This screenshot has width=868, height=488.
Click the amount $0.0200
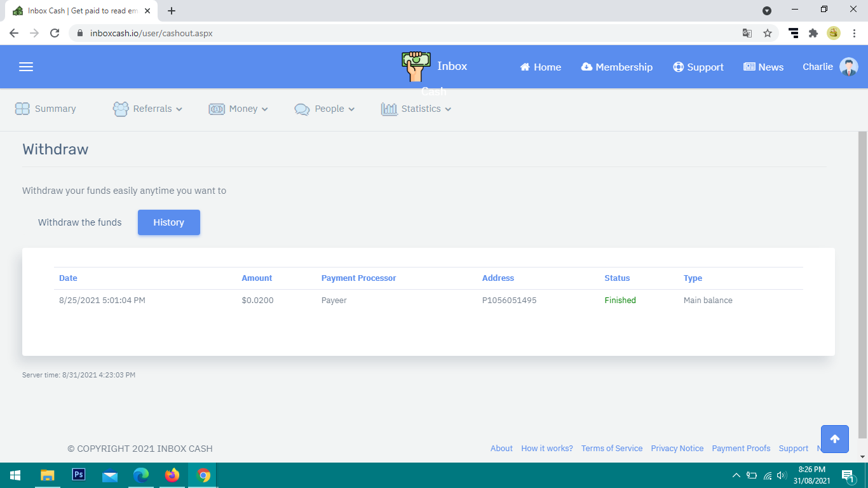tap(257, 301)
